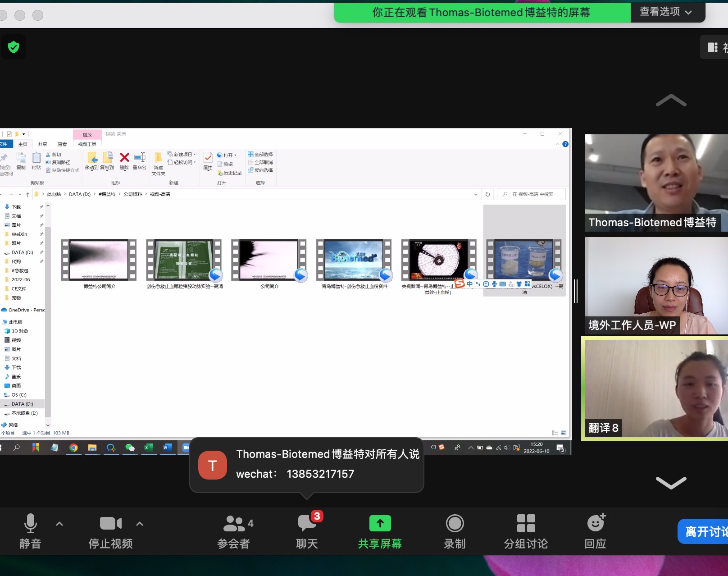Mute the microphone in Zoom

30,530
